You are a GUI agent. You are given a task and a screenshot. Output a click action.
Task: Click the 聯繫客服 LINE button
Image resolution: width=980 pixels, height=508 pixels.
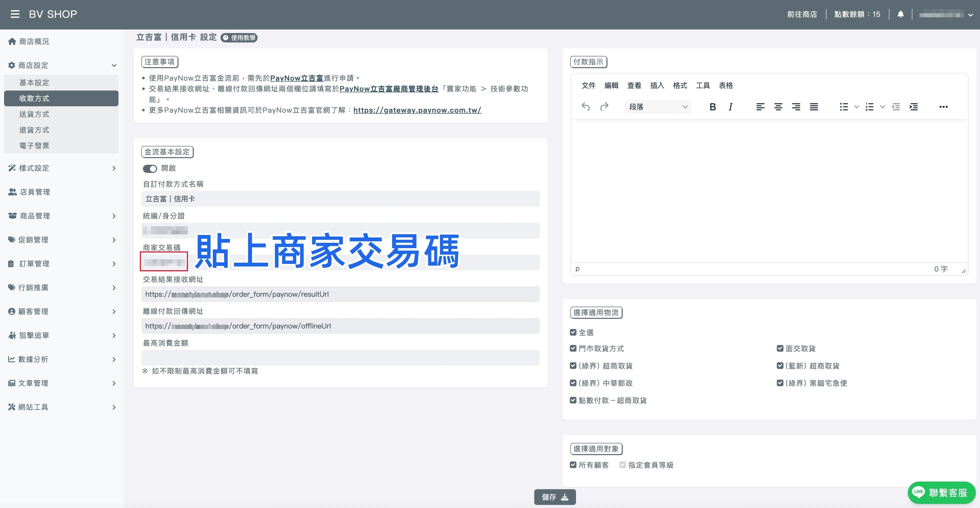942,493
